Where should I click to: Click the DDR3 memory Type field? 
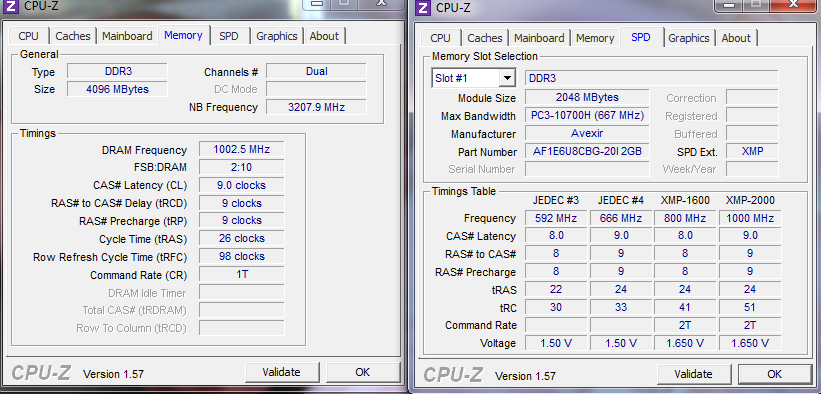[x=118, y=71]
